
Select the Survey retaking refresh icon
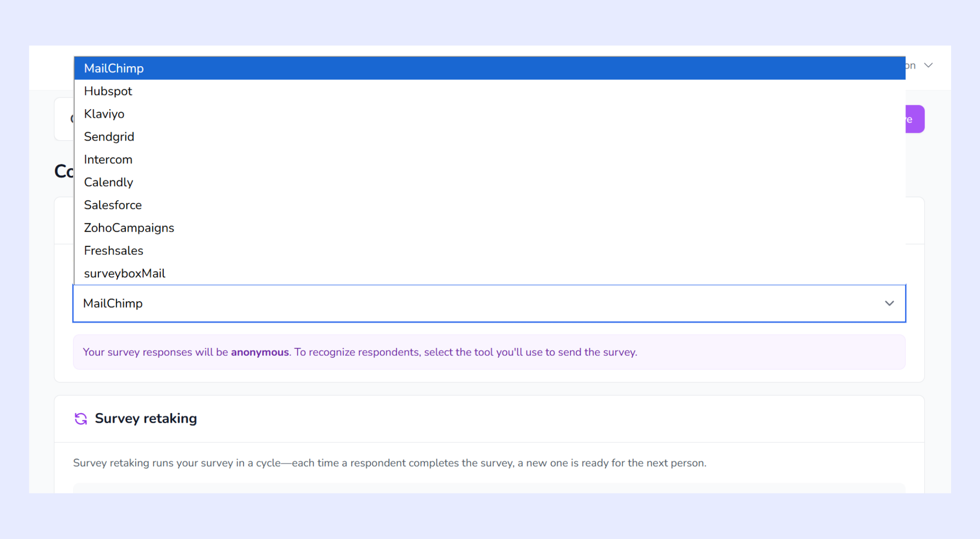(81, 418)
